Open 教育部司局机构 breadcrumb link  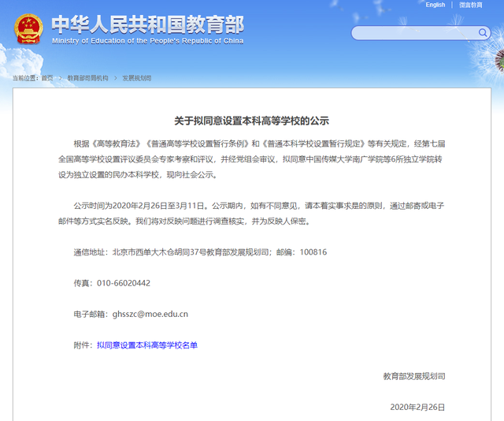87,78
